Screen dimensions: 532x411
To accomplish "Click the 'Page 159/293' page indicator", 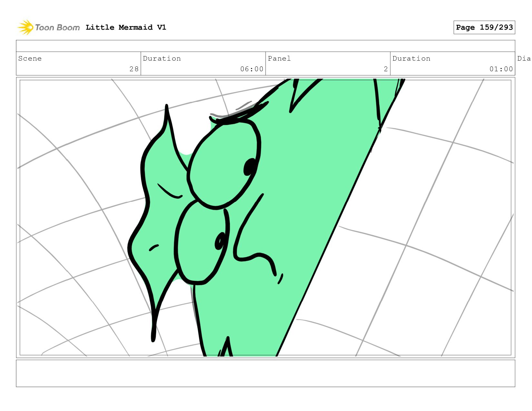I will 484,27.
